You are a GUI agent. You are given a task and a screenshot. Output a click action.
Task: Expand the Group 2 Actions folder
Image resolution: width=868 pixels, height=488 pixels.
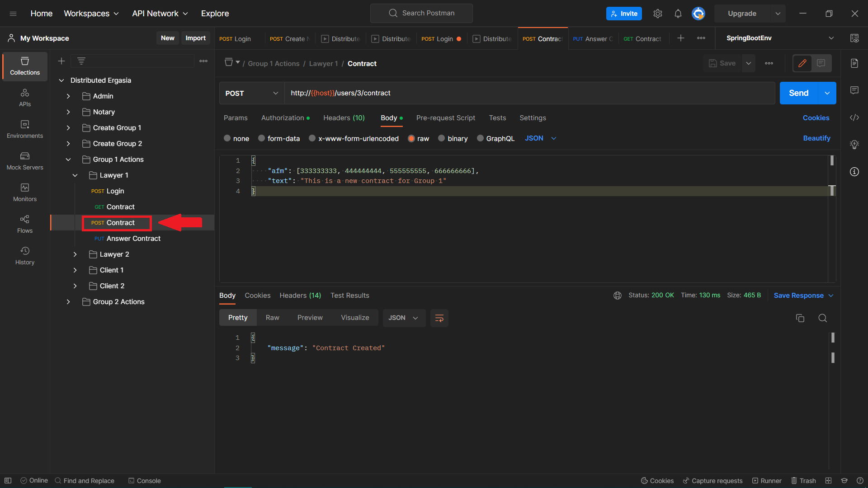pyautogui.click(x=68, y=302)
